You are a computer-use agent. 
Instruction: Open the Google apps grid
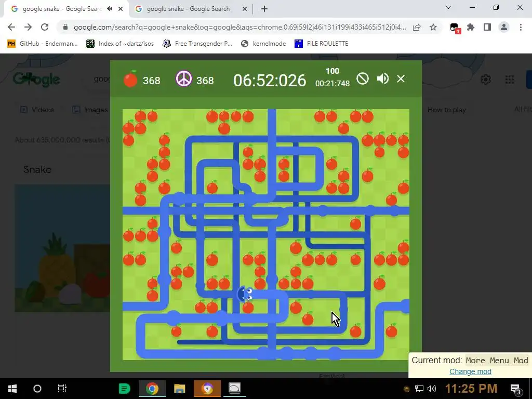[x=509, y=79]
